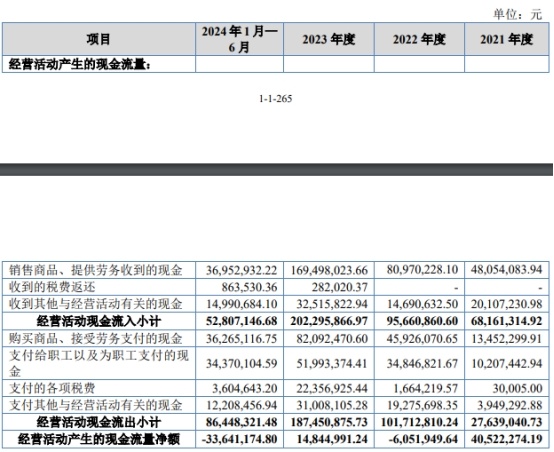This screenshot has height=452, width=554.
Task: Select the 2024年1月—6月 column header
Action: pos(240,39)
